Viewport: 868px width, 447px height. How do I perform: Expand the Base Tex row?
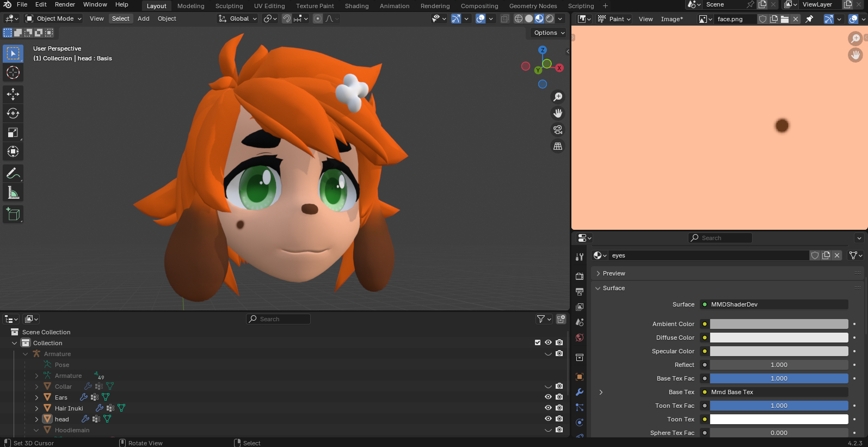coord(601,392)
